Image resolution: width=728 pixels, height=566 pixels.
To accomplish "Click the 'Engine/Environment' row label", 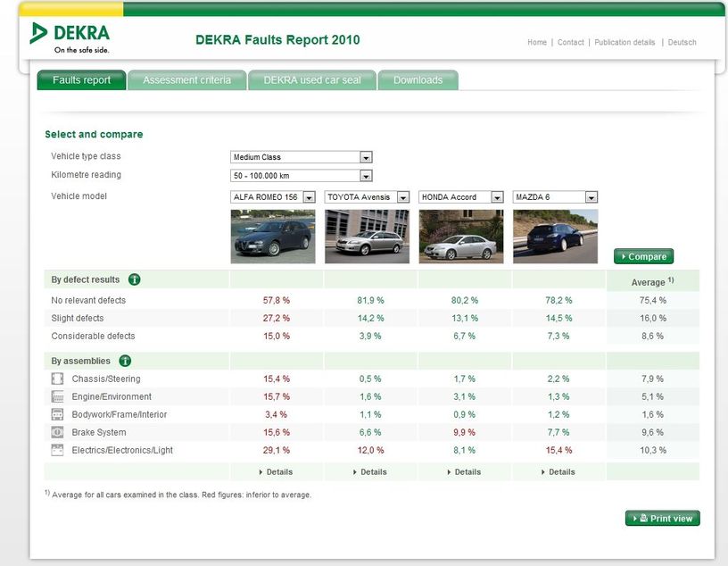I will pos(112,396).
